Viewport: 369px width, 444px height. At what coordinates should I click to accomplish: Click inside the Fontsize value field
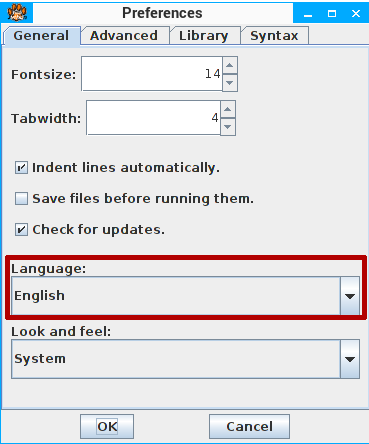[x=152, y=74]
